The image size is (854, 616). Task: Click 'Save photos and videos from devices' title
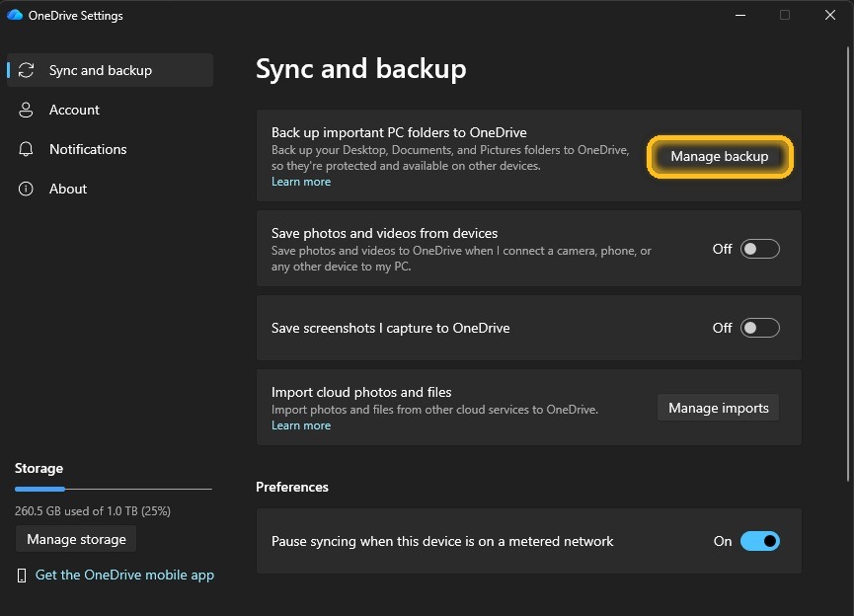(384, 233)
